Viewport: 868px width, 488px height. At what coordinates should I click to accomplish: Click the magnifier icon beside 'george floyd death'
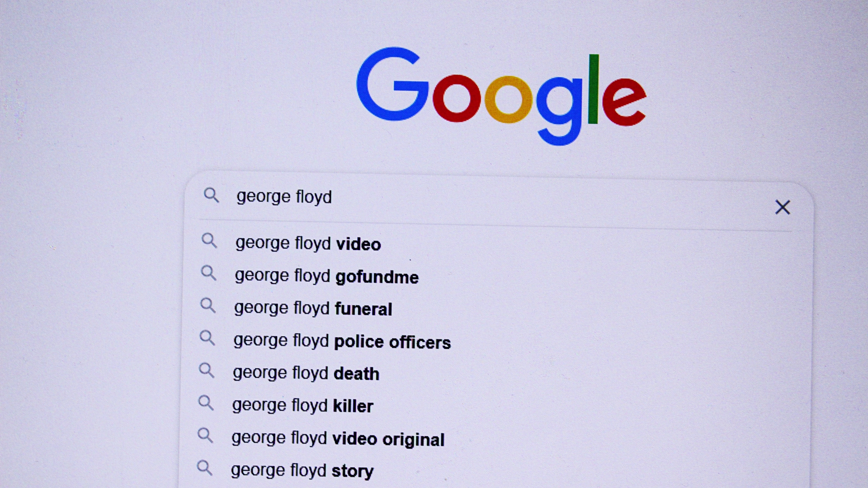[x=207, y=371]
